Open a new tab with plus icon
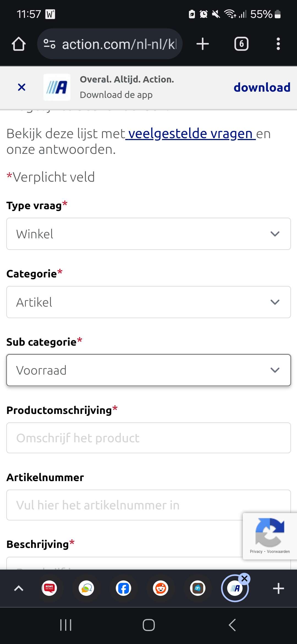297x644 pixels. click(x=203, y=44)
